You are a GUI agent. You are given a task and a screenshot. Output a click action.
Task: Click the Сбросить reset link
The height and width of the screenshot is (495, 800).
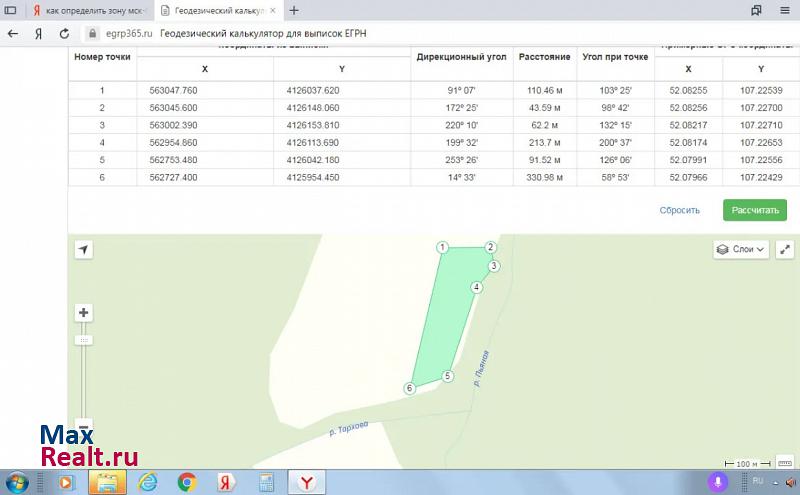click(x=679, y=211)
